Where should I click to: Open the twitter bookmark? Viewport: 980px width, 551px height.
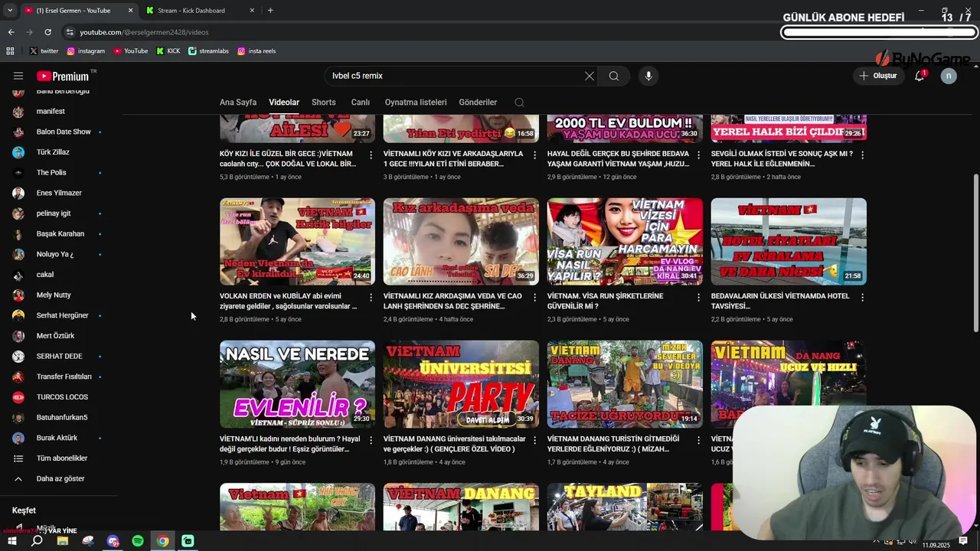[44, 51]
